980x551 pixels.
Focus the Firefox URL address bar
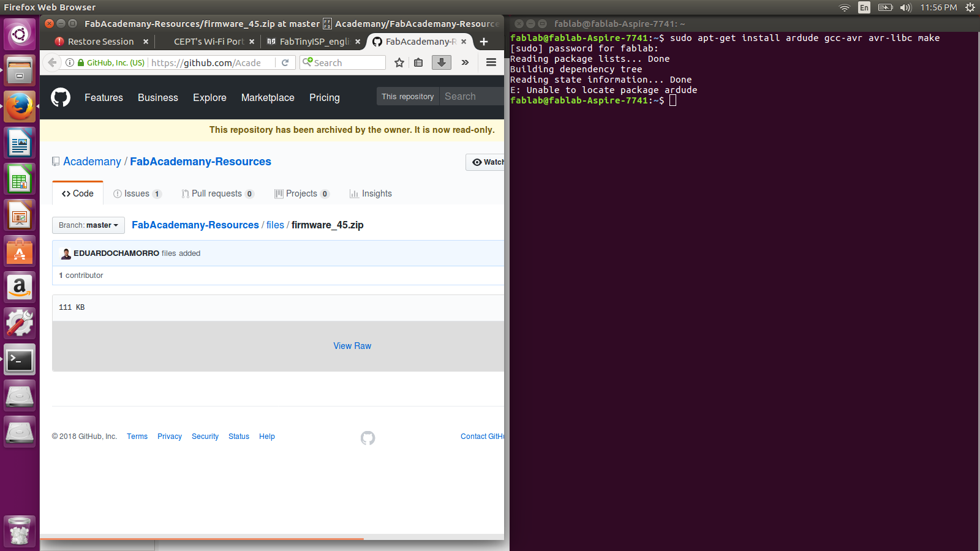(x=211, y=62)
